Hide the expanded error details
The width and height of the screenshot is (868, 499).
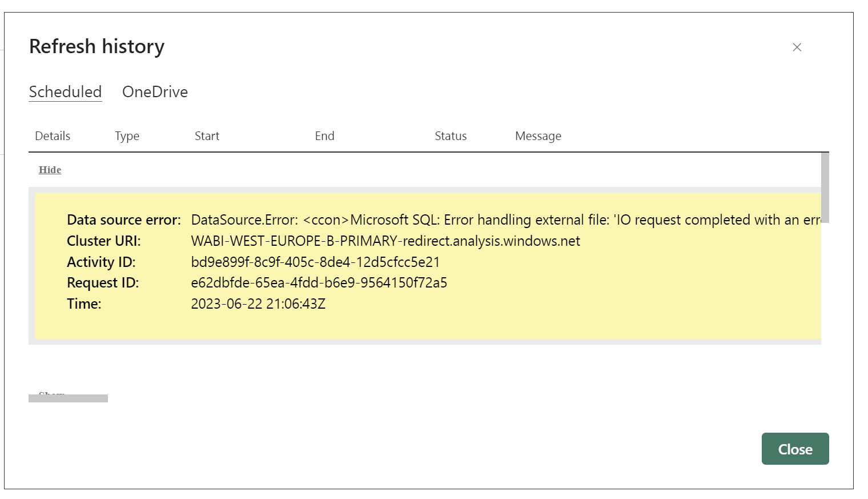[49, 169]
